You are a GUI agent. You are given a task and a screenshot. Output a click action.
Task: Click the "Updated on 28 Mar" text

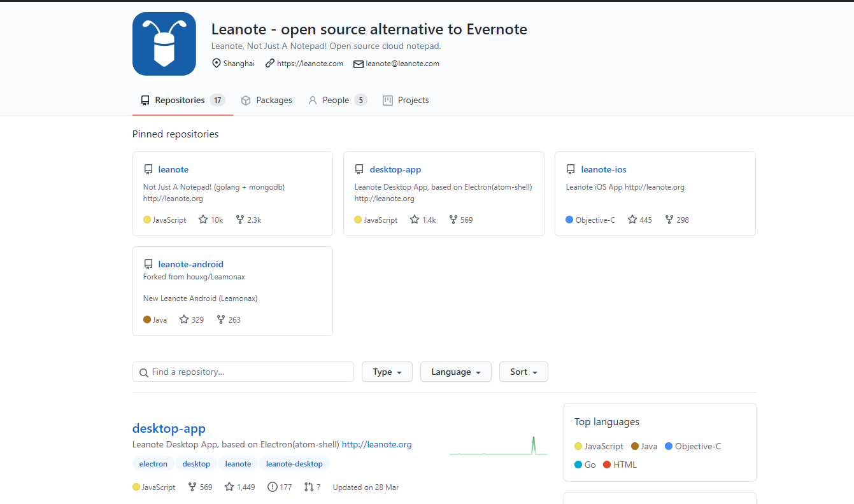pyautogui.click(x=366, y=487)
